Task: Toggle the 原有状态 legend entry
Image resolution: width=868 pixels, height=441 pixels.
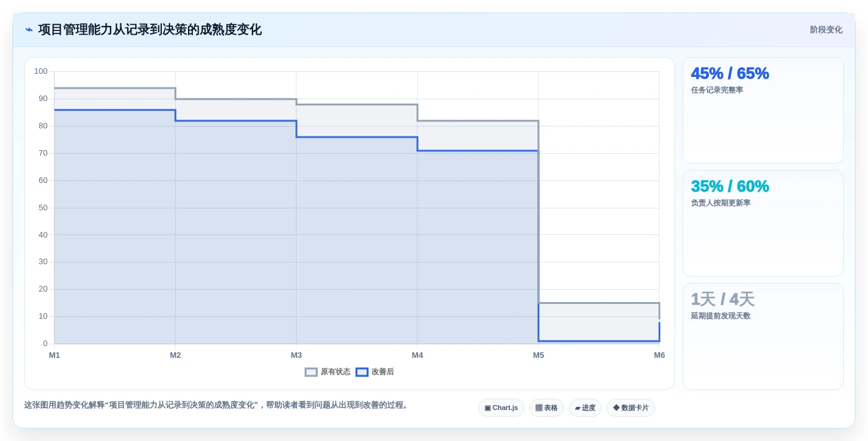Action: [328, 372]
